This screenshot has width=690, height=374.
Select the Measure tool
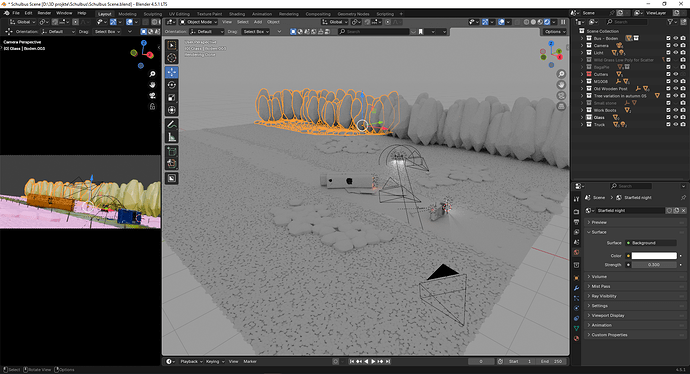172,137
